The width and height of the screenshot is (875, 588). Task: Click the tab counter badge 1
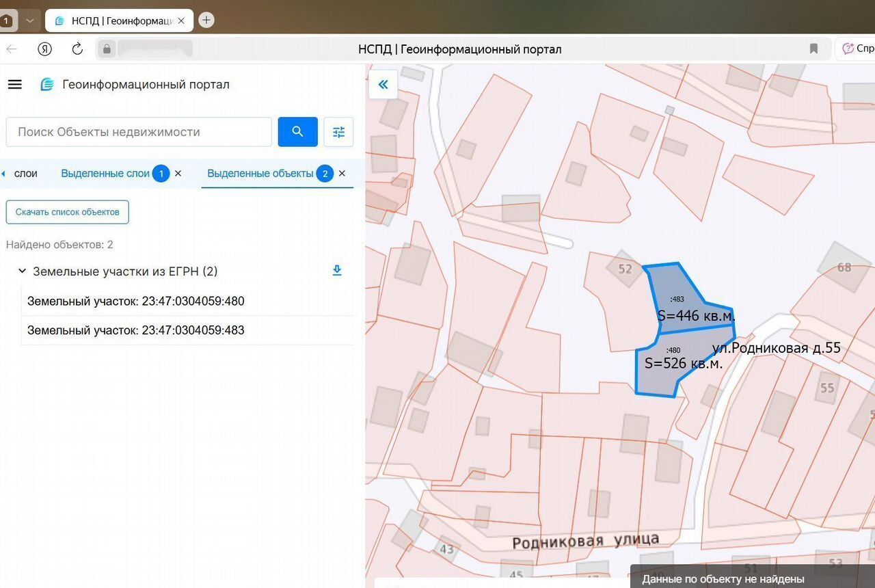(x=5, y=21)
